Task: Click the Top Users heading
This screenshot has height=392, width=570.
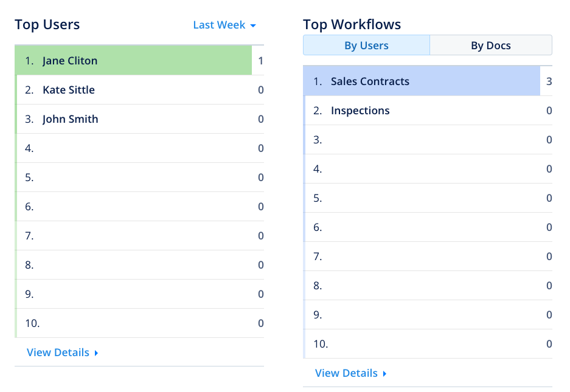Action: [47, 24]
